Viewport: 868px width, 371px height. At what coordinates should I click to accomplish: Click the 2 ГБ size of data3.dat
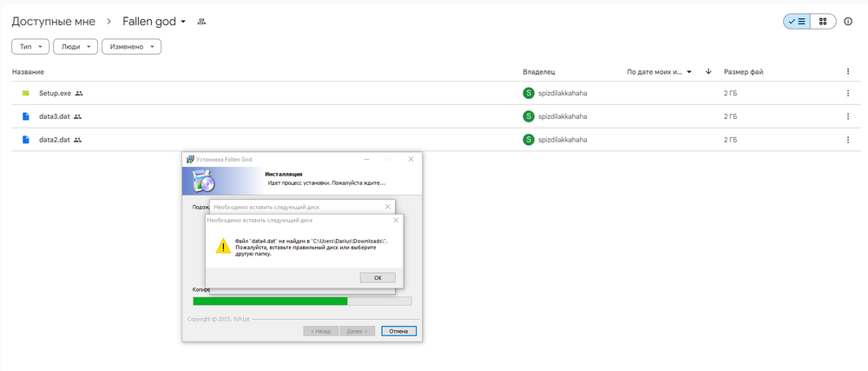(x=730, y=116)
